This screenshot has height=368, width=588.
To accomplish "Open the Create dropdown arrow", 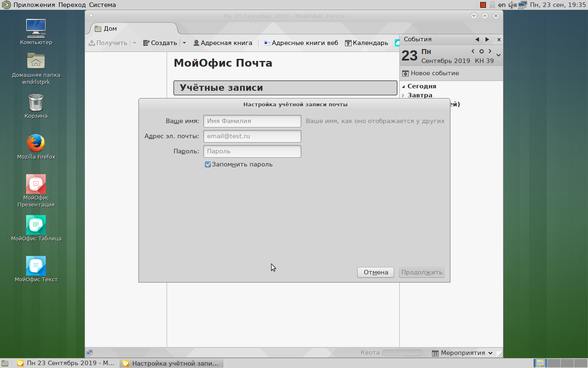I will point(184,43).
